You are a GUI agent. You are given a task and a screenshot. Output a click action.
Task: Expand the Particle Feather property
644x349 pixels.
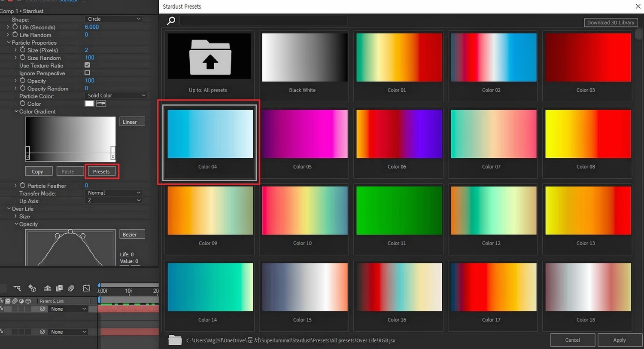coord(16,186)
